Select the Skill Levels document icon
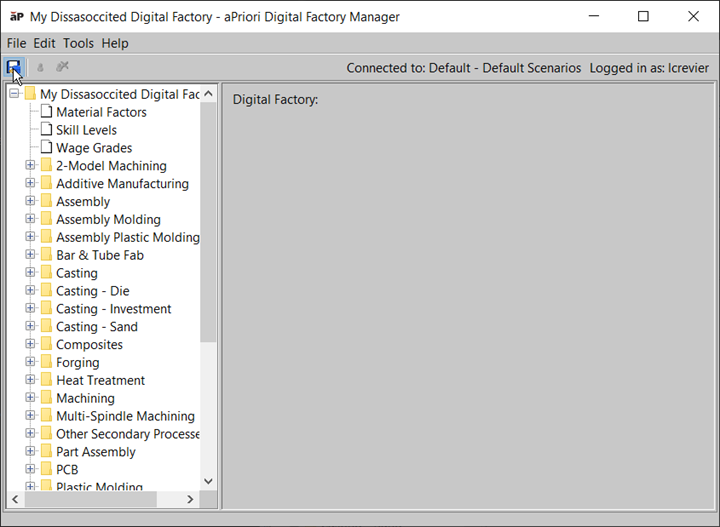720x527 pixels. pos(46,129)
